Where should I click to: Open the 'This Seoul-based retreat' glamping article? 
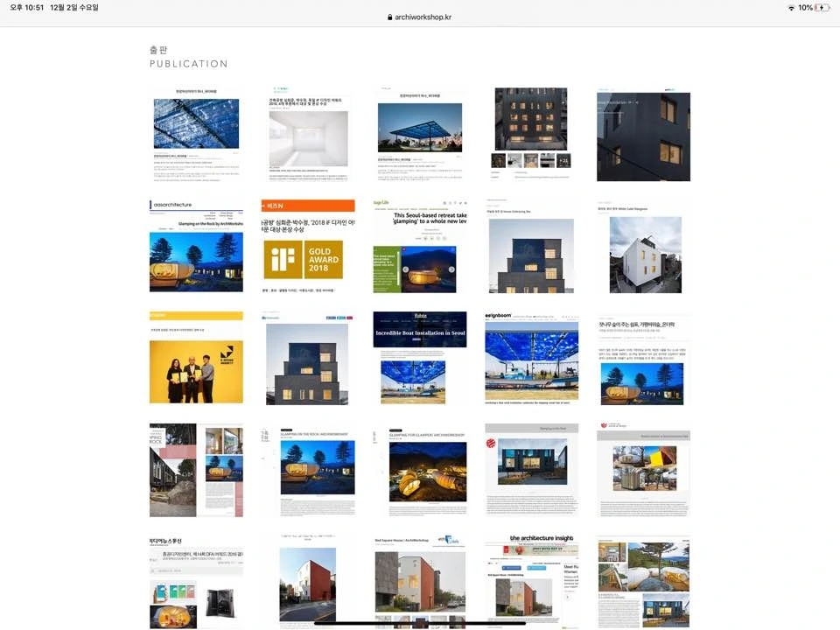(x=420, y=247)
